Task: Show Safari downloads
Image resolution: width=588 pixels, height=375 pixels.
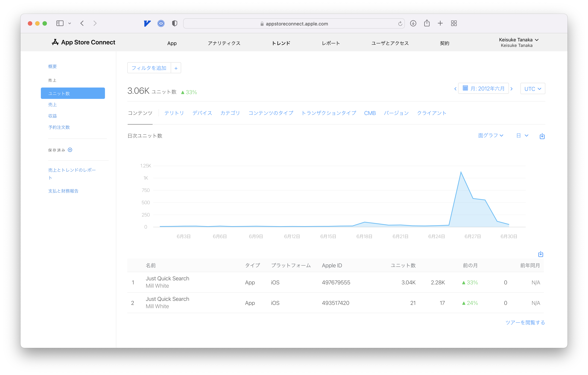Action: 413,23
